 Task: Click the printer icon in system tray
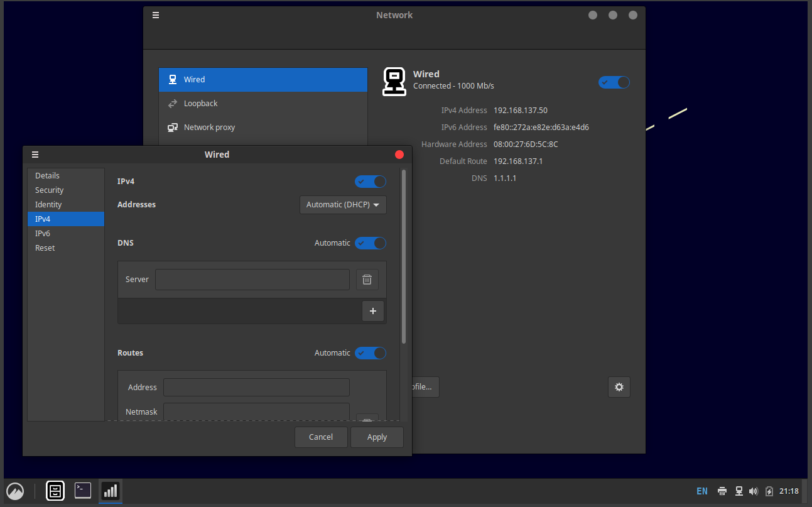click(x=722, y=491)
